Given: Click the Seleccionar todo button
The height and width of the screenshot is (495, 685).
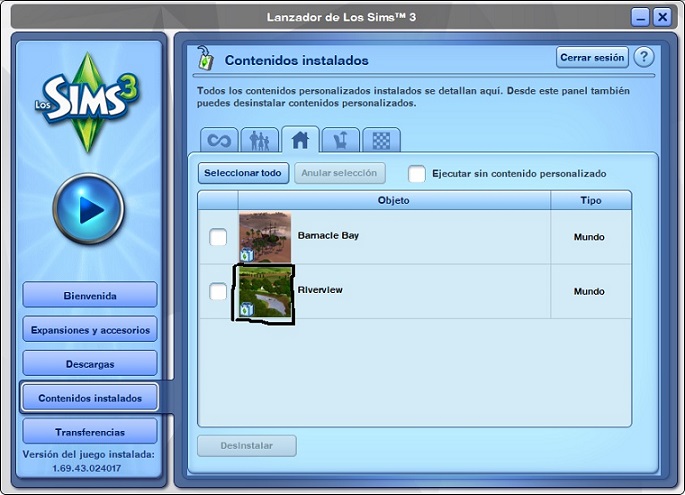Looking at the screenshot, I should [x=243, y=173].
